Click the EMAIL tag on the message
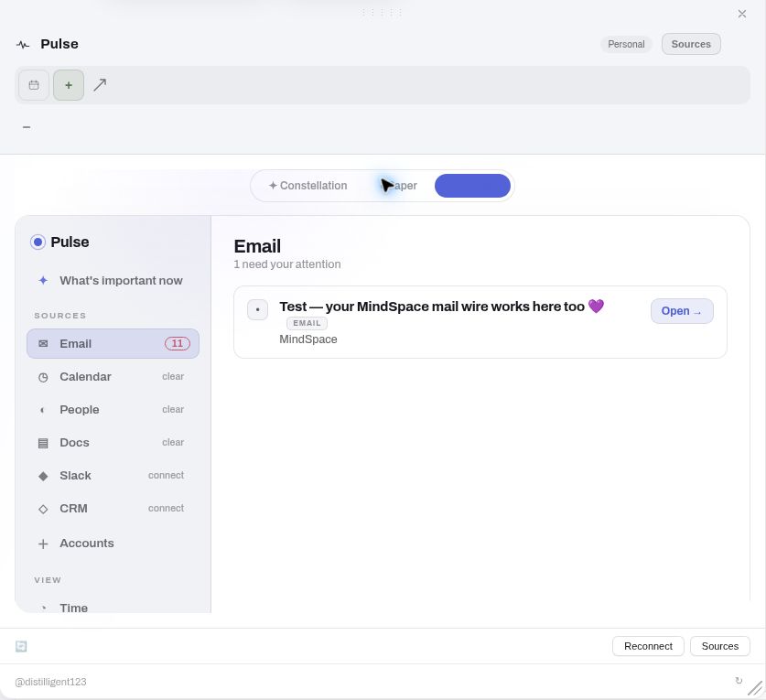This screenshot has width=766, height=700. coord(307,323)
